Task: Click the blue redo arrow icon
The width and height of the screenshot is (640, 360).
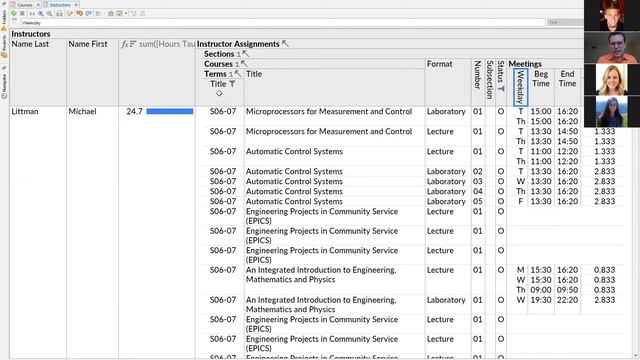Action: (88, 13)
